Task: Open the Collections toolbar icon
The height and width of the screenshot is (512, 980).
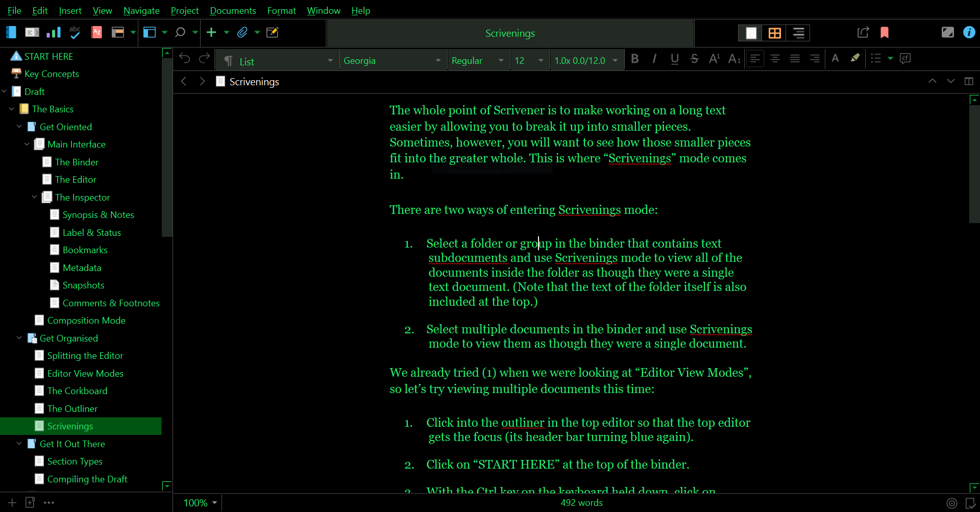Action: (x=32, y=33)
